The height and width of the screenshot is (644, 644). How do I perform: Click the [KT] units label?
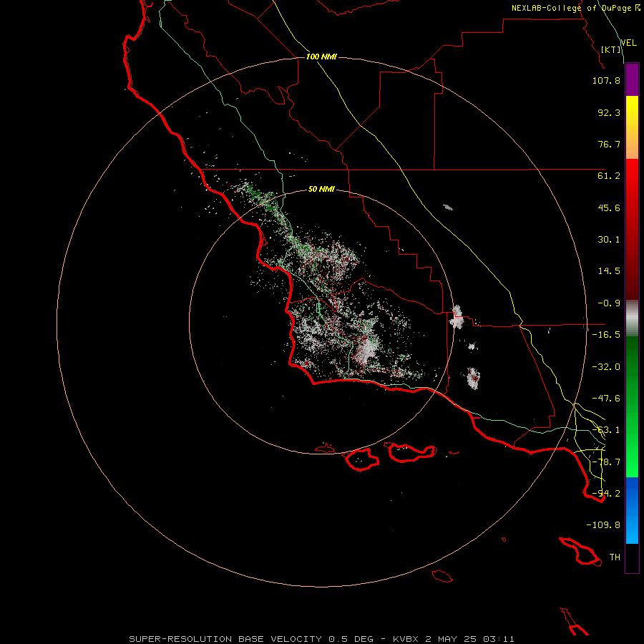point(611,49)
